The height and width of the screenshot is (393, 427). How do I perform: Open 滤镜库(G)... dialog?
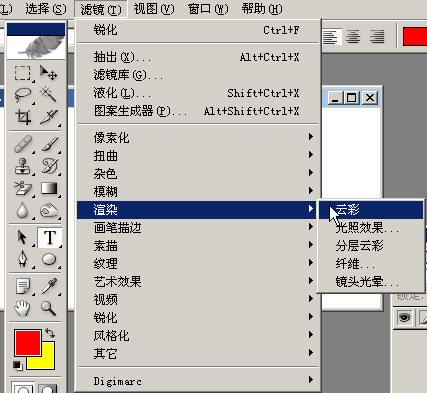pos(197,75)
